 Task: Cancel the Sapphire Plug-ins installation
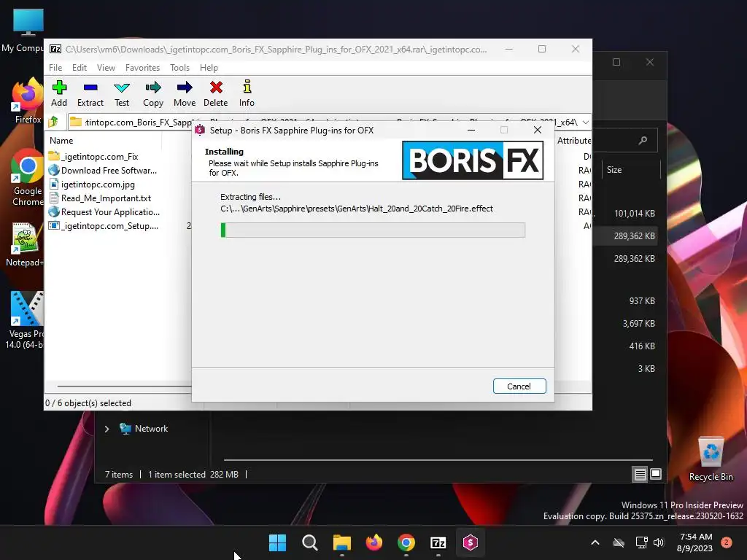click(519, 386)
